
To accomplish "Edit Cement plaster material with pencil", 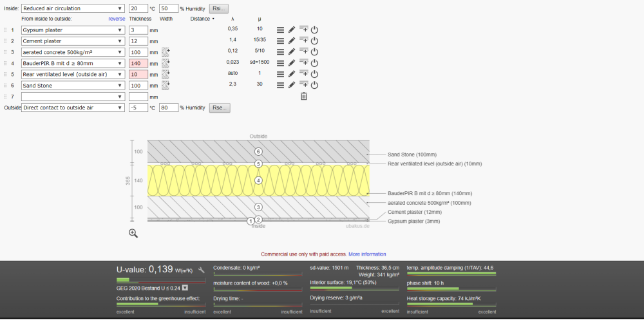I will (292, 41).
